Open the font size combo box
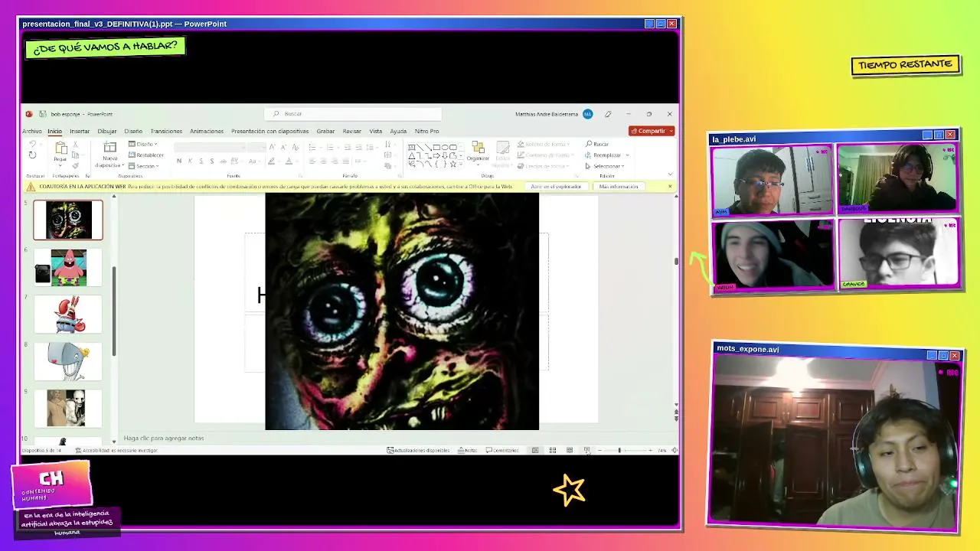The height and width of the screenshot is (551, 980). 255,147
